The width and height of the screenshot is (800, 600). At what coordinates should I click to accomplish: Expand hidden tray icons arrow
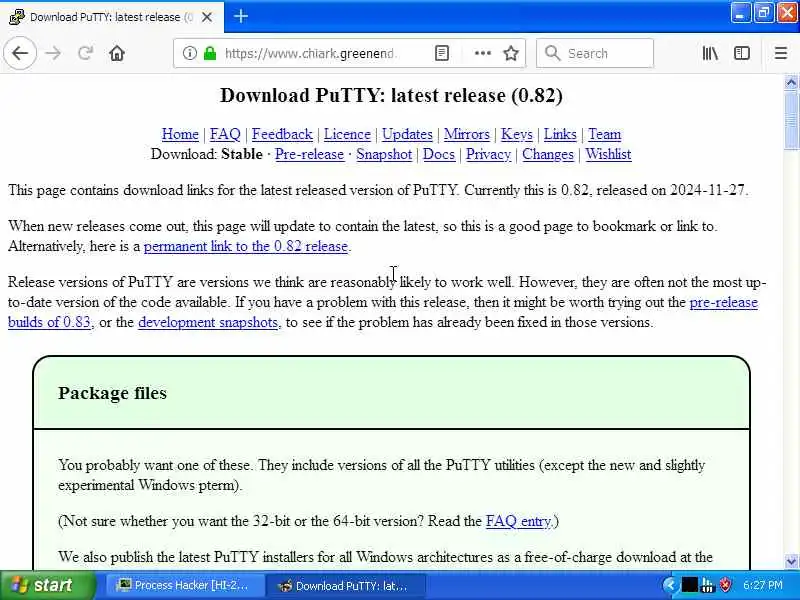670,585
